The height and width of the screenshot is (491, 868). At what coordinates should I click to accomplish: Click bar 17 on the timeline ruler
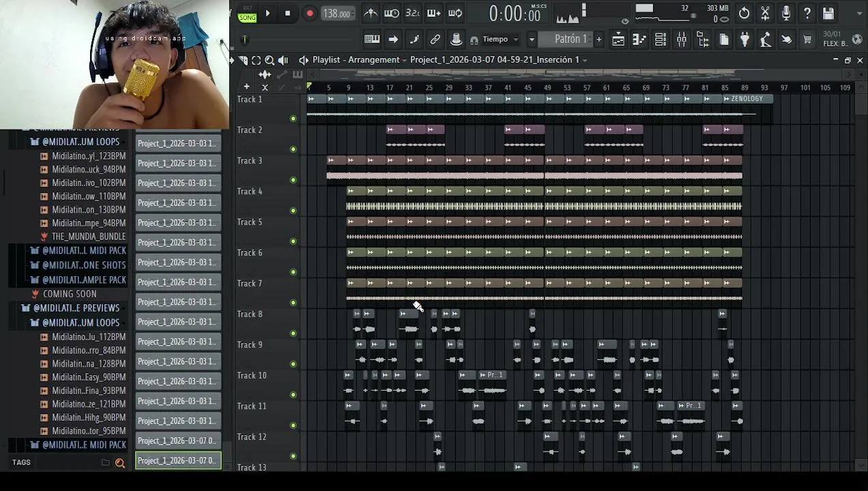pyautogui.click(x=389, y=87)
